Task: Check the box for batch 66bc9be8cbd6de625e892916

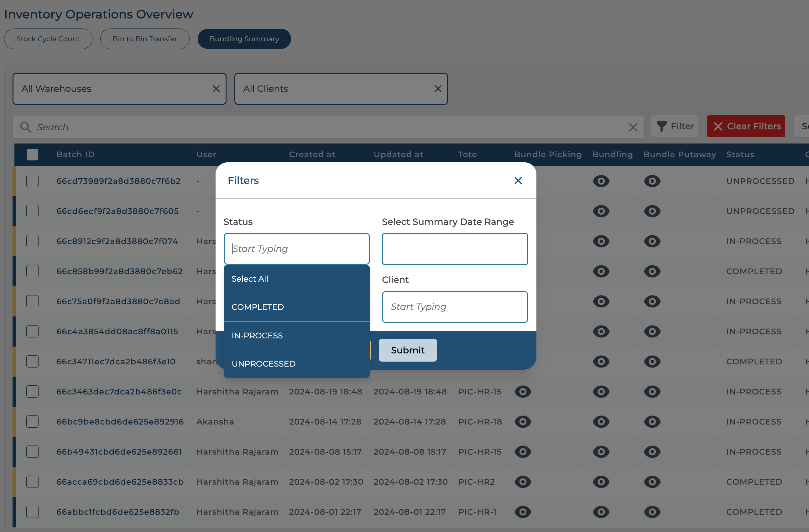Action: tap(33, 421)
